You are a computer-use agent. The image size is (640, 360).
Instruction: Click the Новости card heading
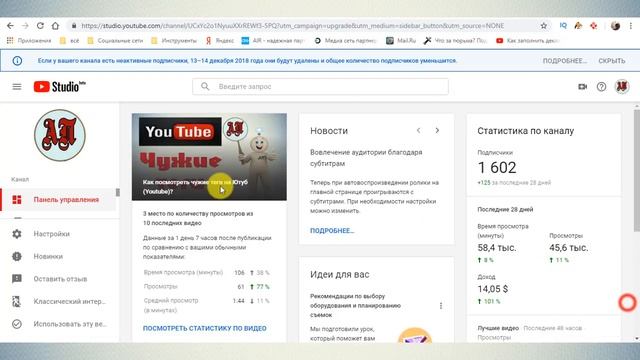click(x=329, y=131)
